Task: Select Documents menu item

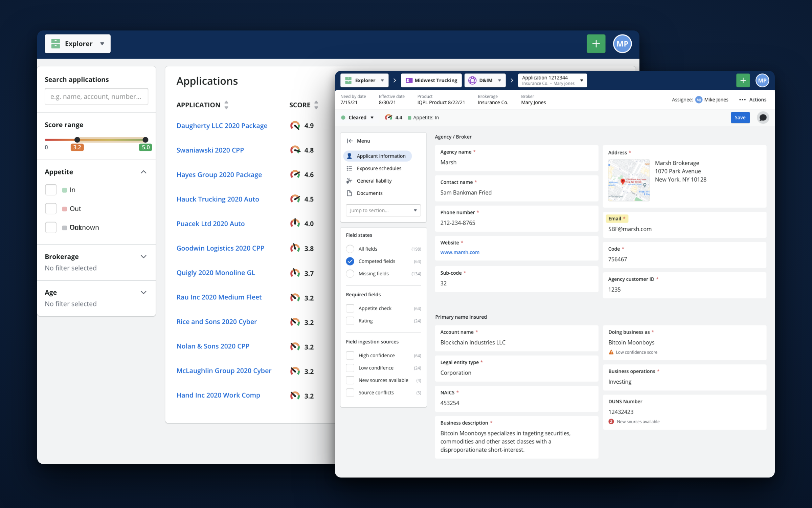Action: click(x=365, y=193)
